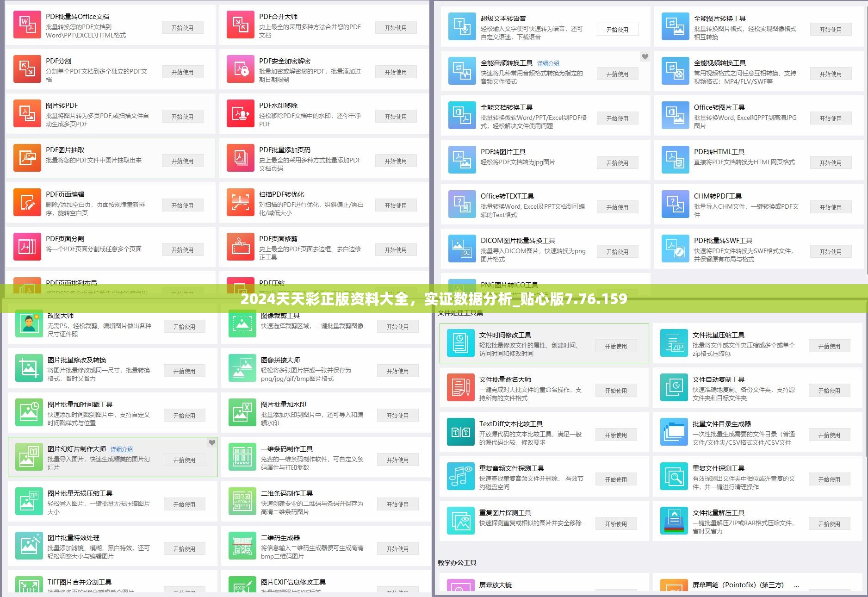Click the 图像裁剪工具 icon
The width and height of the screenshot is (868, 597).
[x=242, y=323]
